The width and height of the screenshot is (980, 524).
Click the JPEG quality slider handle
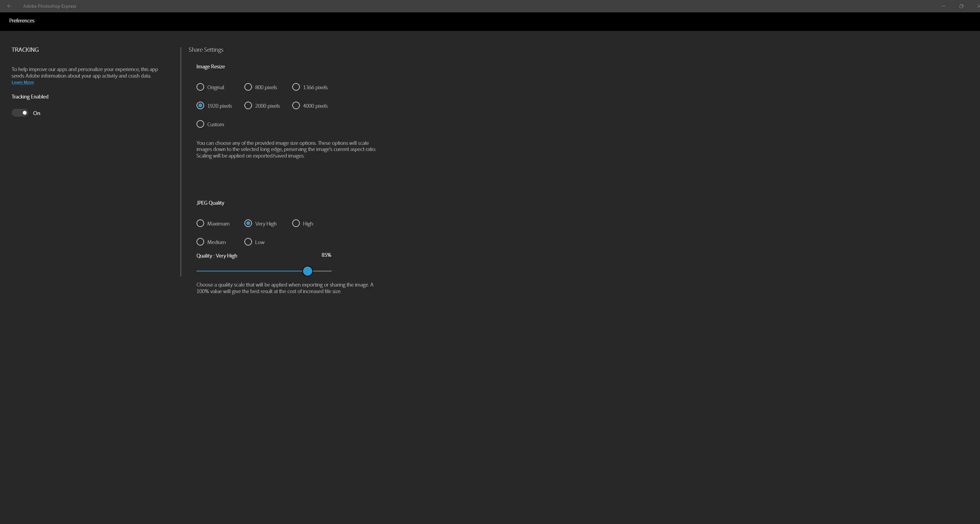pyautogui.click(x=308, y=271)
